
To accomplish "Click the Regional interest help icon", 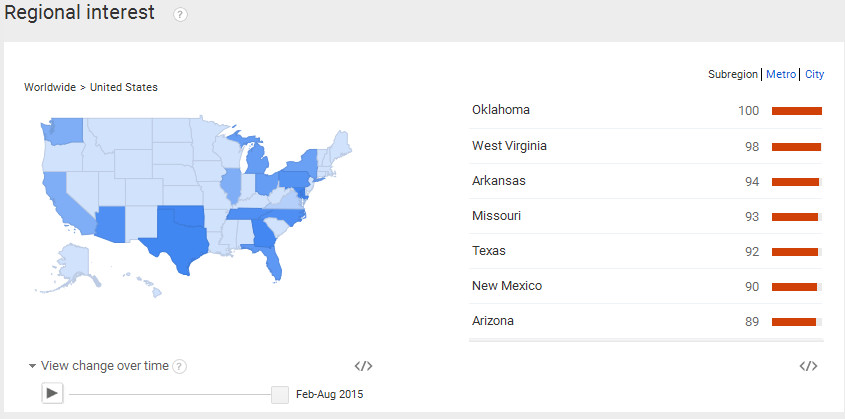I will pos(181,15).
